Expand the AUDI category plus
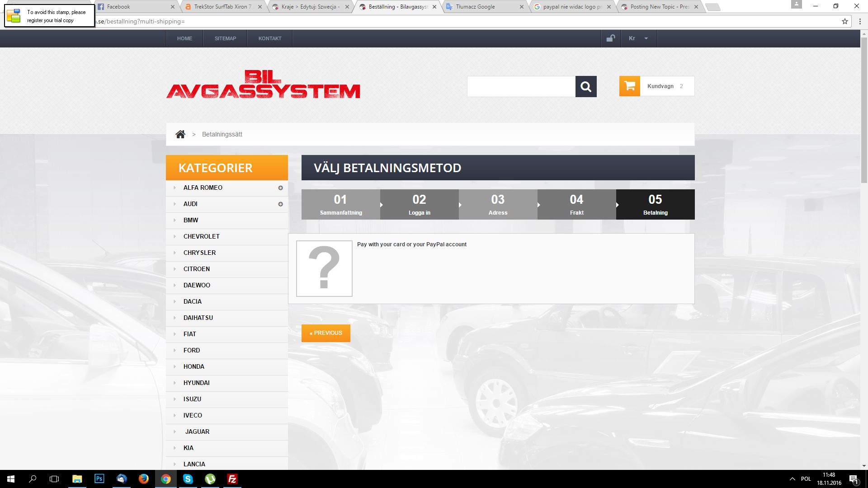 pos(280,204)
